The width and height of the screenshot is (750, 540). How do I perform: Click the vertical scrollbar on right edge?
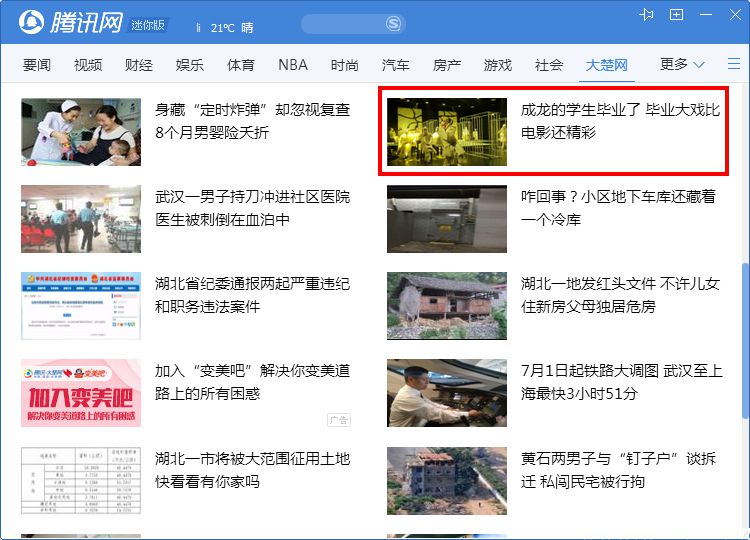(743, 340)
